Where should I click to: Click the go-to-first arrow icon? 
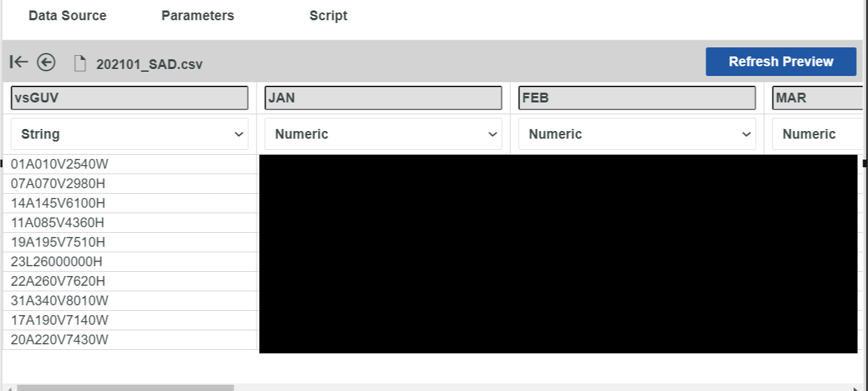click(19, 62)
